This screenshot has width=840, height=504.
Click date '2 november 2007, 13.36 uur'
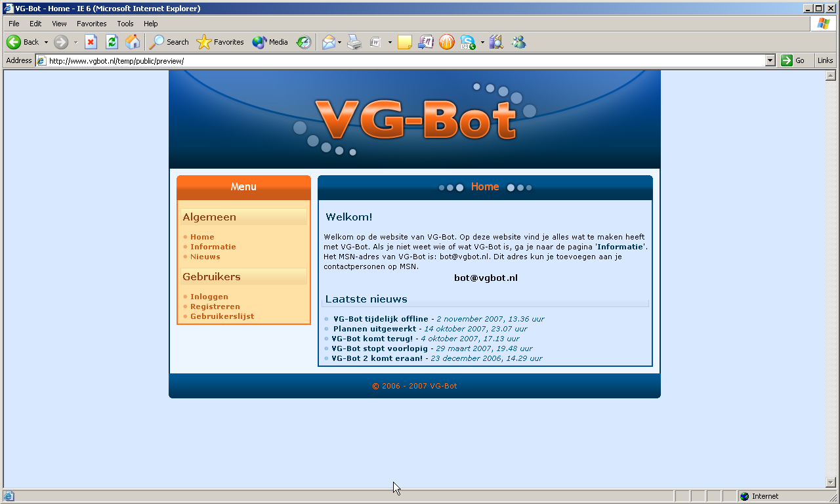click(490, 319)
